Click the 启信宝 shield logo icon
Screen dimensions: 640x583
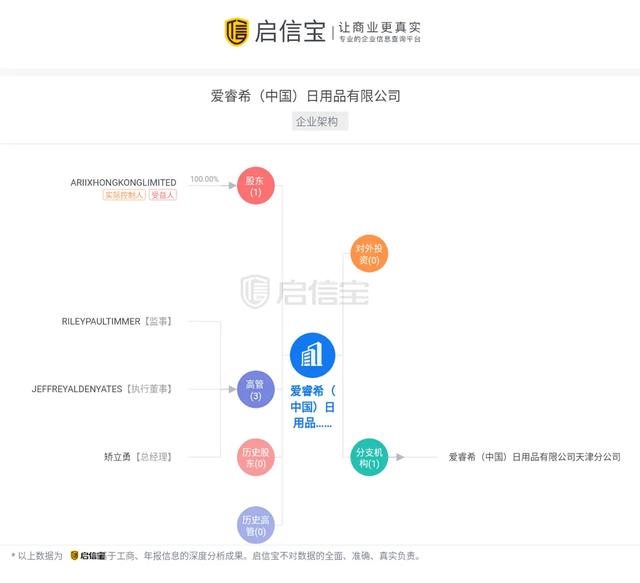236,31
